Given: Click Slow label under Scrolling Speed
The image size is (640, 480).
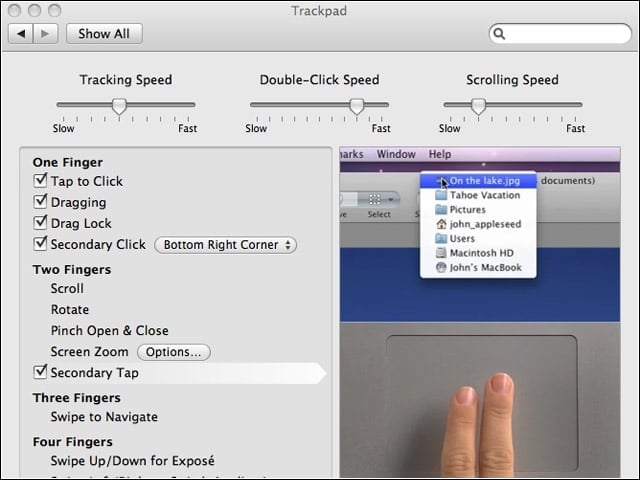Looking at the screenshot, I should point(449,129).
